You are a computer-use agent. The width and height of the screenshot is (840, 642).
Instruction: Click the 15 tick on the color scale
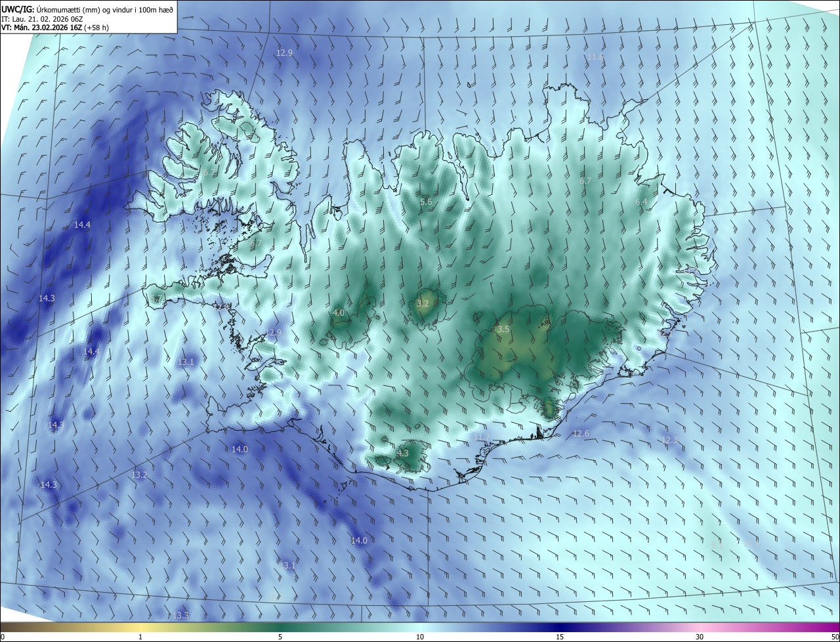pos(560,637)
